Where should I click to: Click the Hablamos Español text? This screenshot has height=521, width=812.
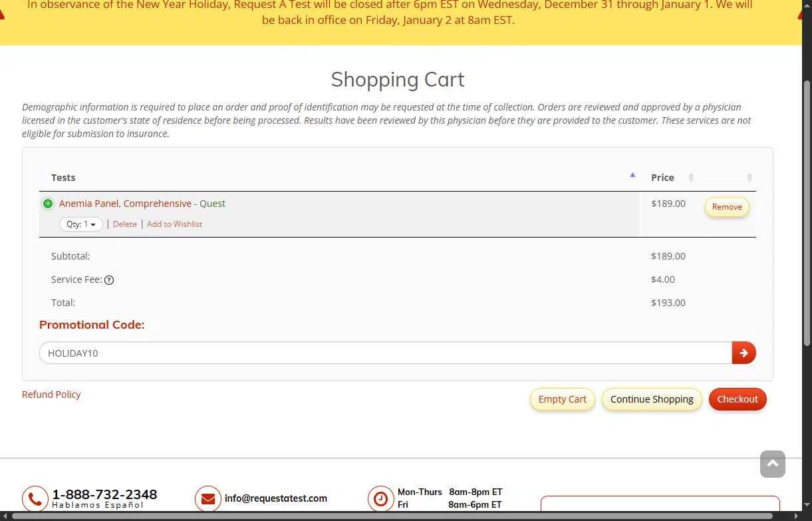[98, 505]
